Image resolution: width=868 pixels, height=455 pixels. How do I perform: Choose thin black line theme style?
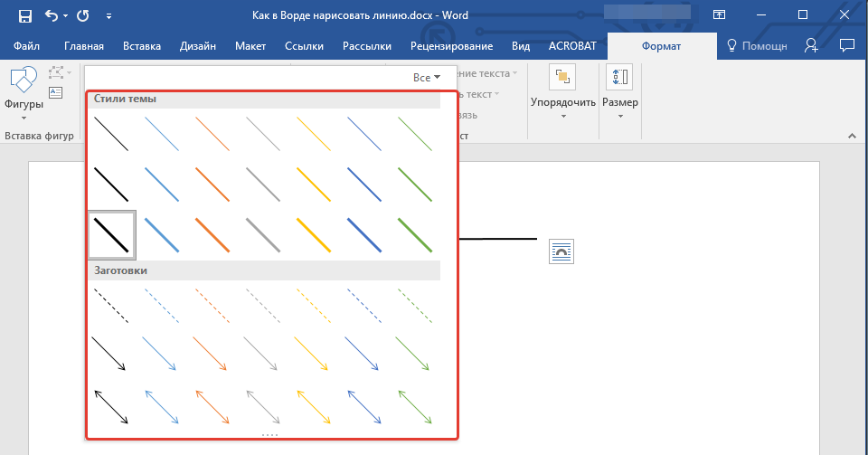point(111,133)
